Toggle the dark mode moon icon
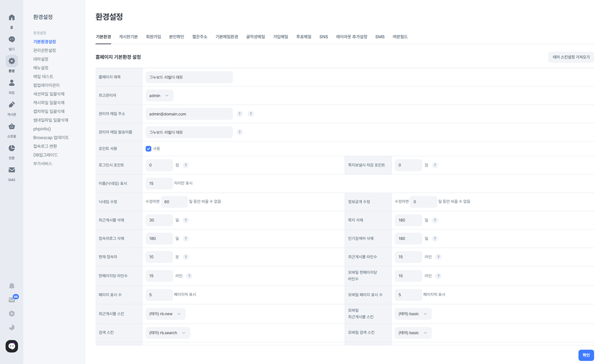Image resolution: width=604 pixels, height=364 pixels. click(x=11, y=327)
